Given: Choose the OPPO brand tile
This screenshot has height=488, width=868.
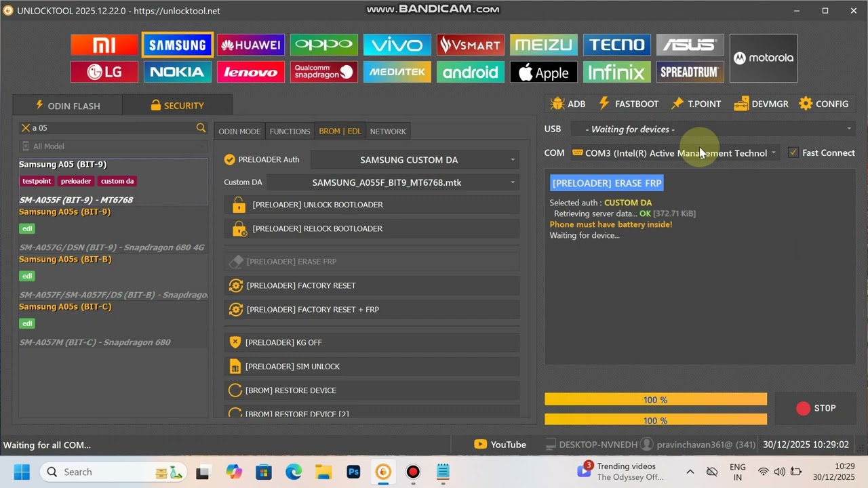Looking at the screenshot, I should 324,45.
